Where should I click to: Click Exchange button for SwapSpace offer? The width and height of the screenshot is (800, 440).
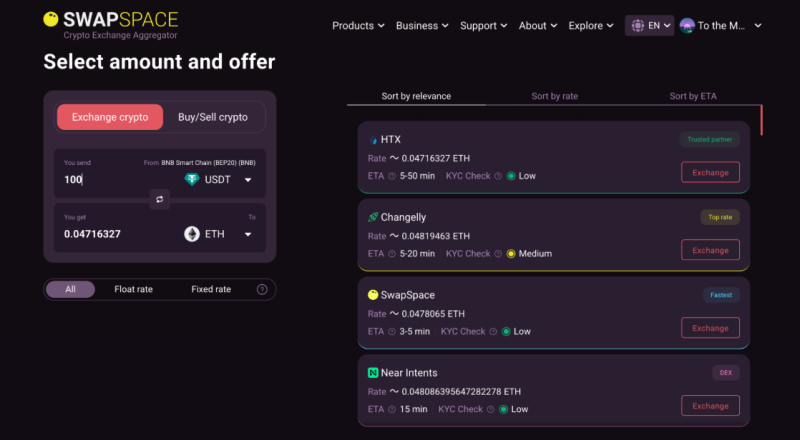[x=710, y=328]
